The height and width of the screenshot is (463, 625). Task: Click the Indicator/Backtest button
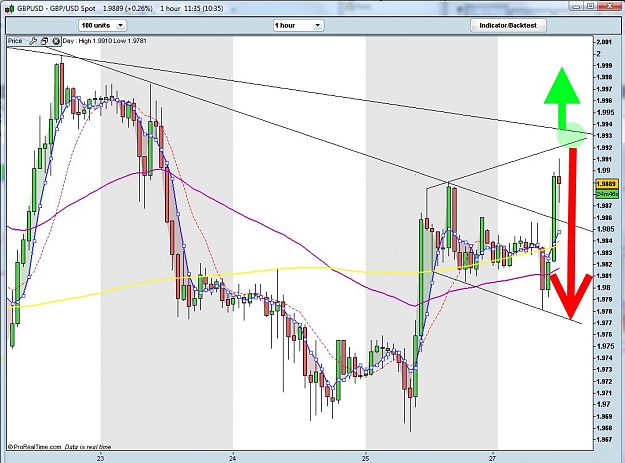click(508, 26)
